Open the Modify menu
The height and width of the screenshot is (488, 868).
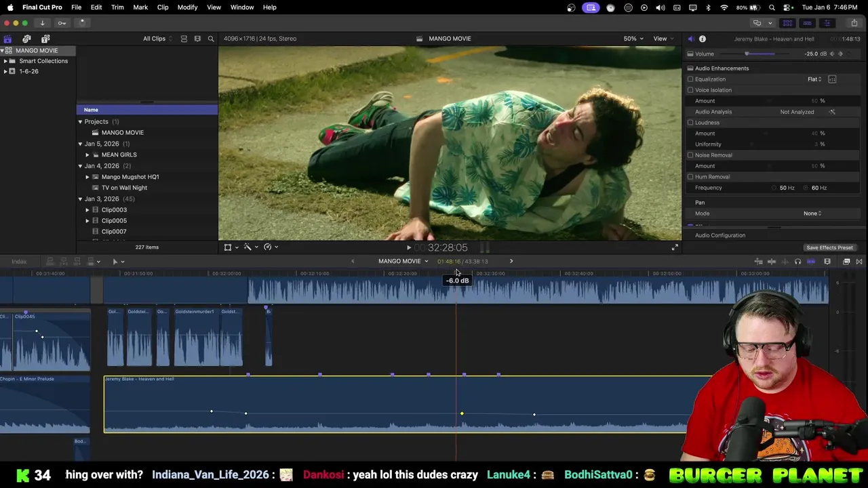pyautogui.click(x=187, y=7)
